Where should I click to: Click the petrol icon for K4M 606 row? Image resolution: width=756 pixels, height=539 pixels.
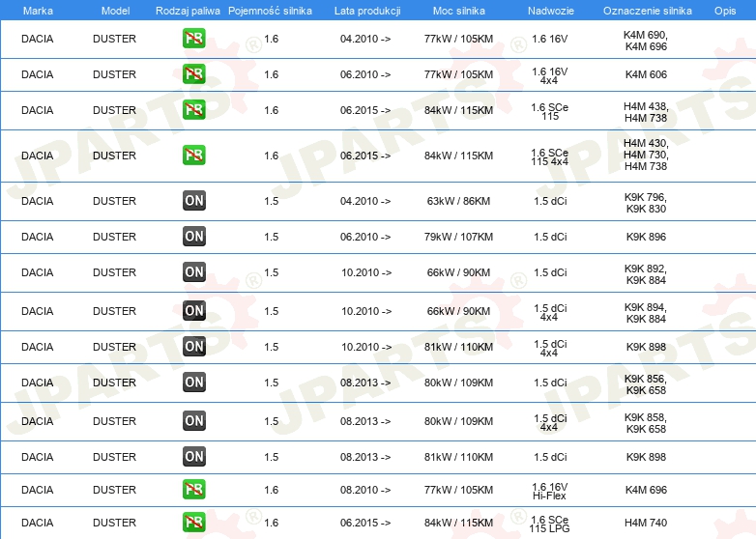tap(193, 74)
